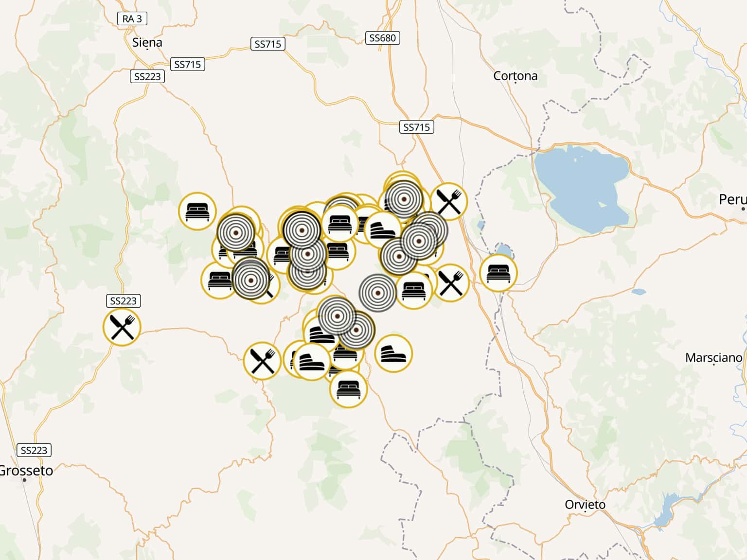747x560 pixels.
Task: Click the restaurant marker below the SS223 label
Action: point(122,327)
